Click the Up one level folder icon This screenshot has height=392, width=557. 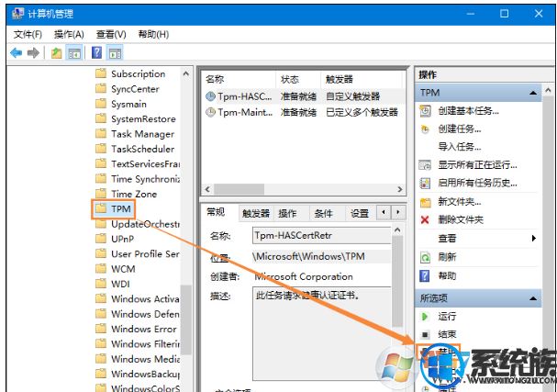click(x=57, y=53)
